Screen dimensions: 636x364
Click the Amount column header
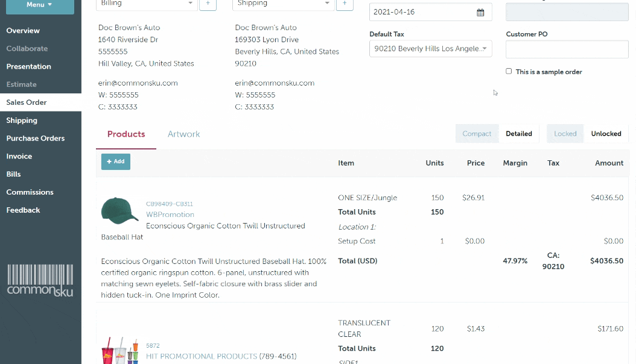click(x=609, y=163)
